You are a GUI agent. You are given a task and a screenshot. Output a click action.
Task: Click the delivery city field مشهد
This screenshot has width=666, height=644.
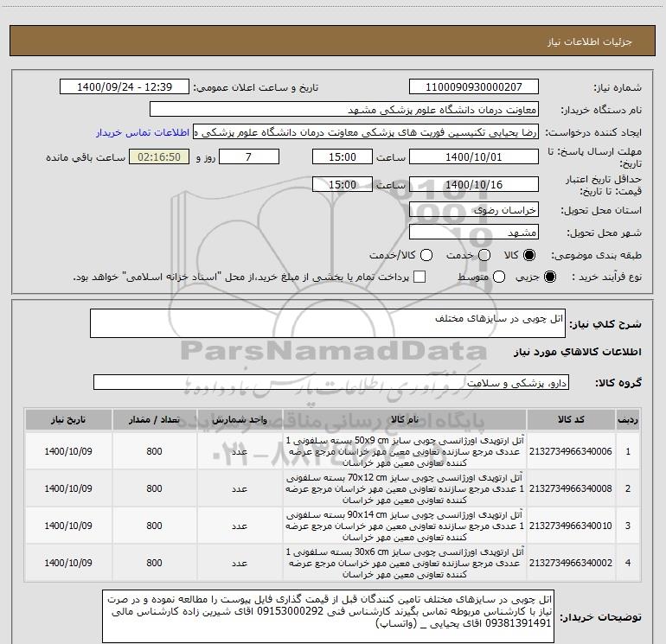[474, 233]
